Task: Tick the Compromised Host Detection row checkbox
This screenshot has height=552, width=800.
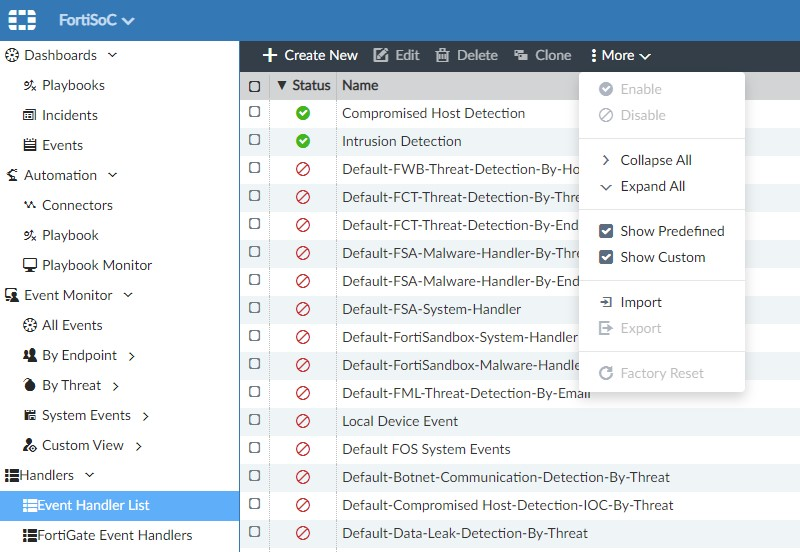Action: click(254, 113)
